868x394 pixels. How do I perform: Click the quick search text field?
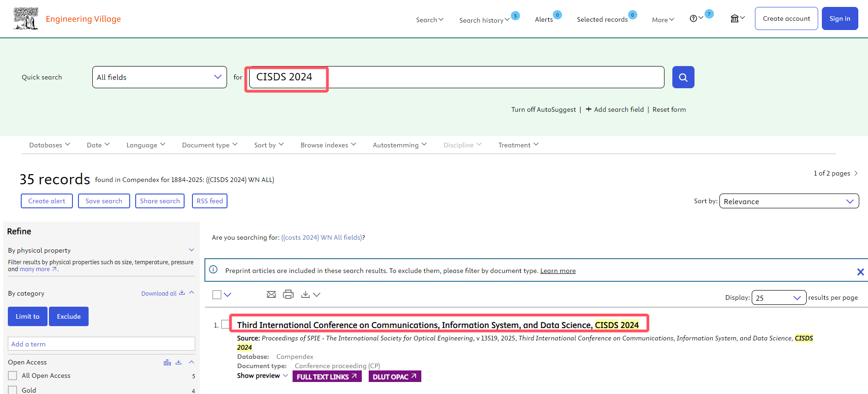coord(456,77)
